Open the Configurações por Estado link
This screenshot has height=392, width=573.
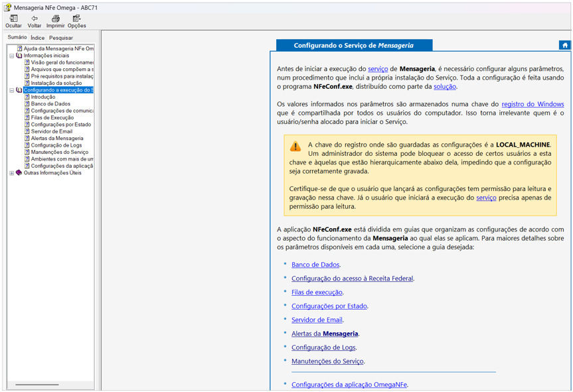click(x=329, y=306)
